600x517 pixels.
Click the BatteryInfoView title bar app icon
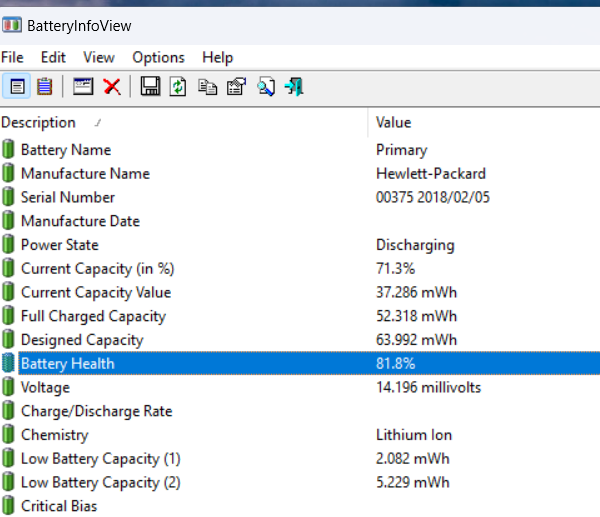[12, 25]
